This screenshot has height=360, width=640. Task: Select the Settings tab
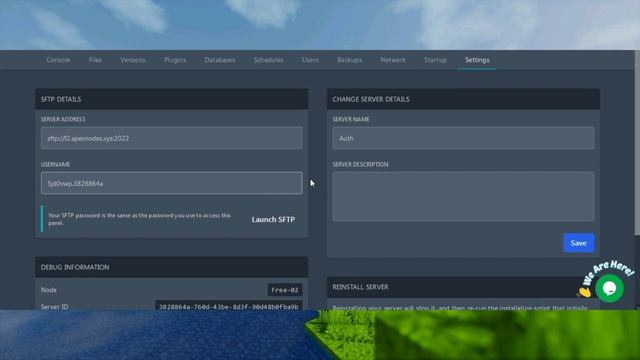point(477,60)
